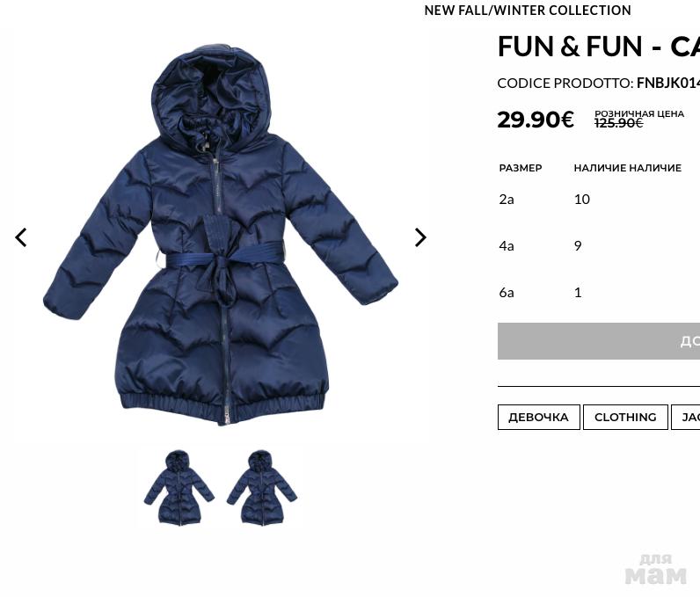Click the РАЗМЕР column header
Viewport: 700px width, 597px height.
tap(521, 168)
